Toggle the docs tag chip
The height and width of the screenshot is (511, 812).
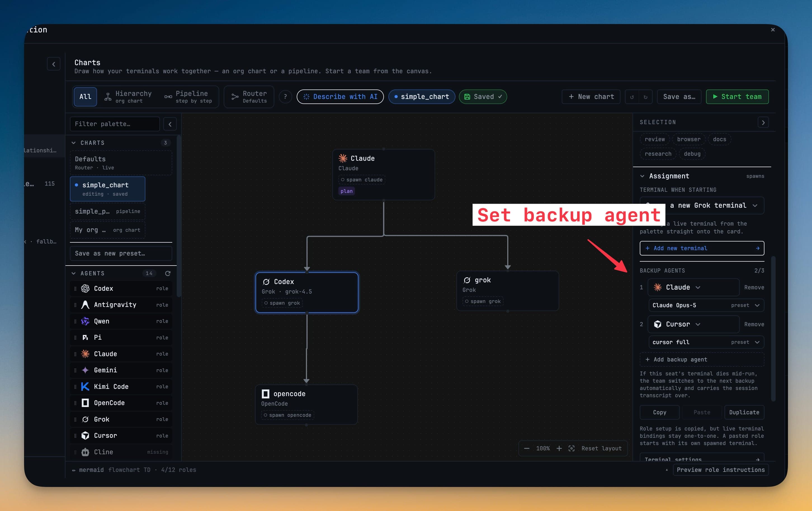coord(719,139)
